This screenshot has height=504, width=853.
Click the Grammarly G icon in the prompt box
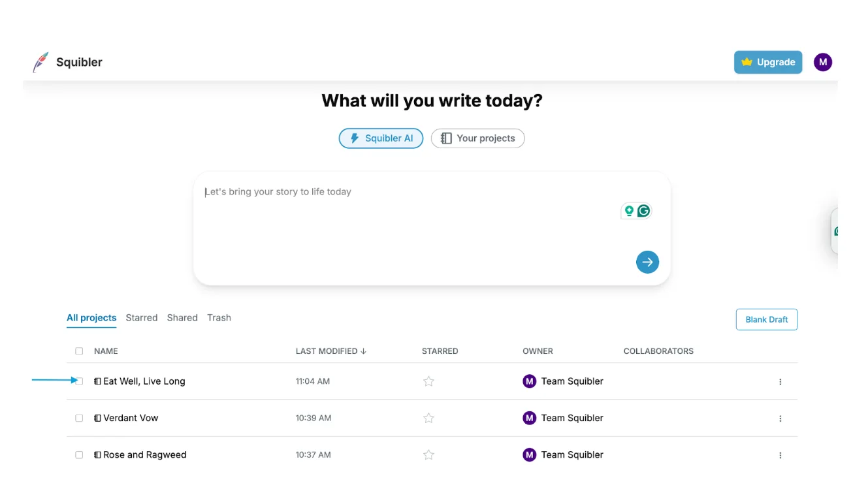pos(644,211)
